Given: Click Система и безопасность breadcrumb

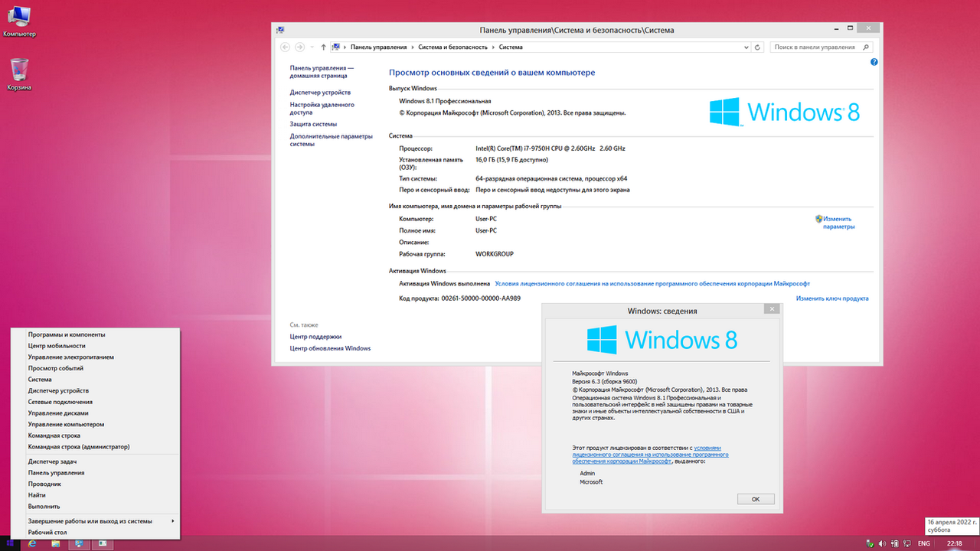Looking at the screenshot, I should click(x=452, y=47).
